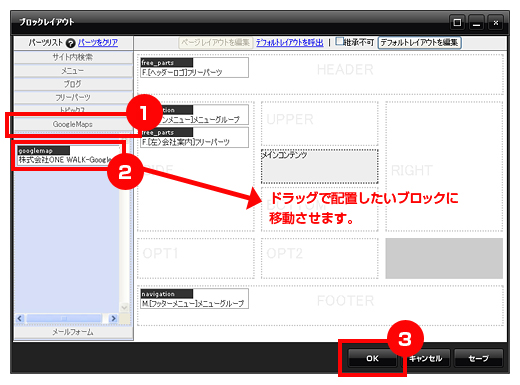Open the ブログ accordion section
520x385 pixels.
point(73,84)
